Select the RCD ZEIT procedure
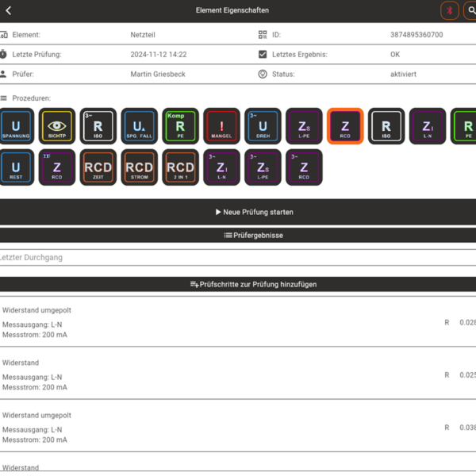Screen dimensions: 476x476 [98, 167]
